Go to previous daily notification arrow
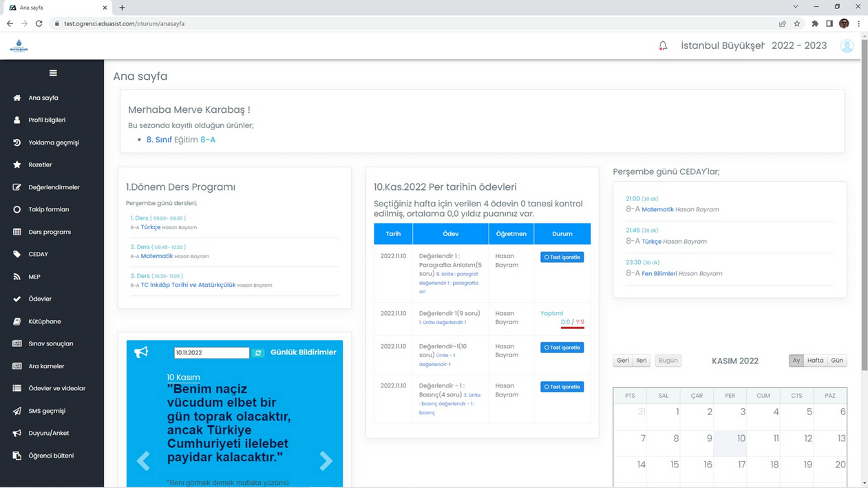Screen dimensions: 868x488 pyautogui.click(x=143, y=460)
